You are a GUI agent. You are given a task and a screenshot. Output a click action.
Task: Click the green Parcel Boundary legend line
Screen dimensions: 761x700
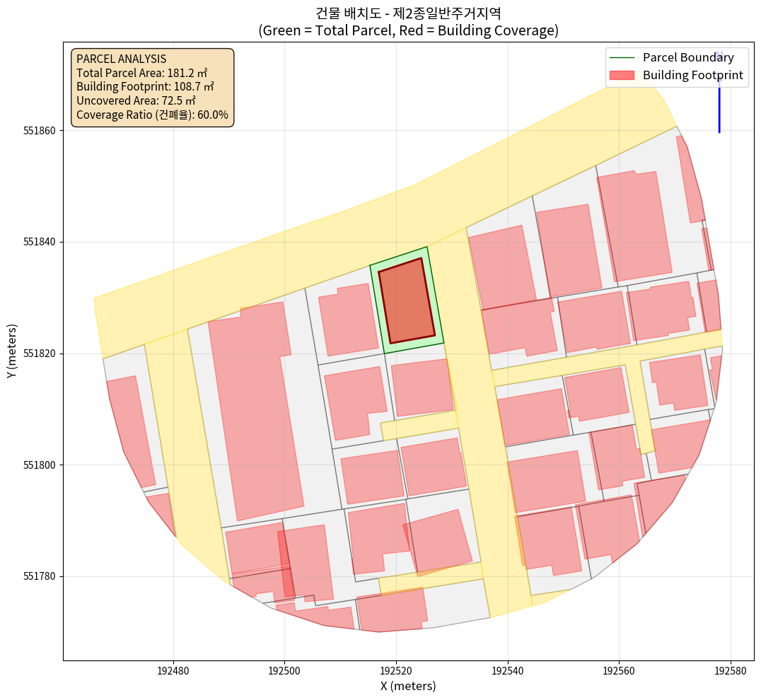click(x=622, y=58)
